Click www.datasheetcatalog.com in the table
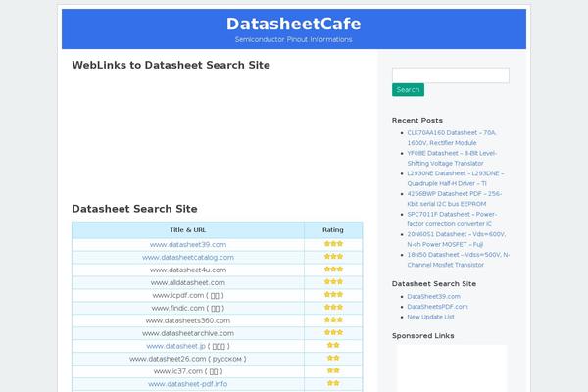The image size is (588, 392). click(x=188, y=257)
